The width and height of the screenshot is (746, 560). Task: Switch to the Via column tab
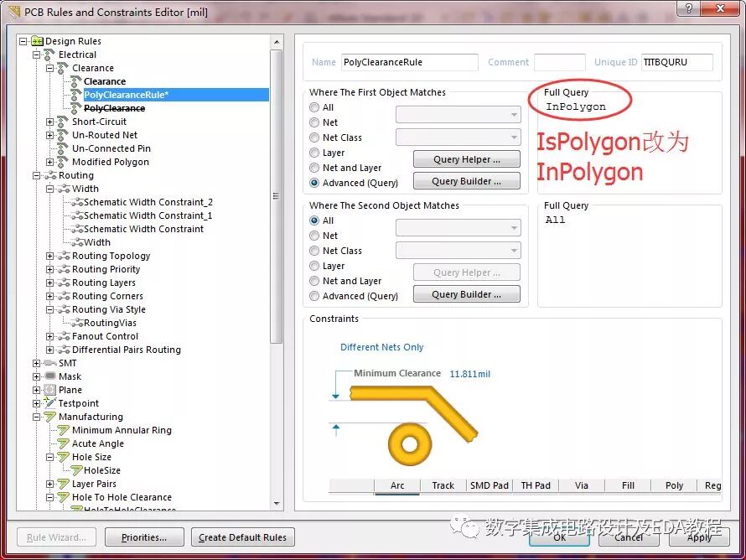click(582, 485)
